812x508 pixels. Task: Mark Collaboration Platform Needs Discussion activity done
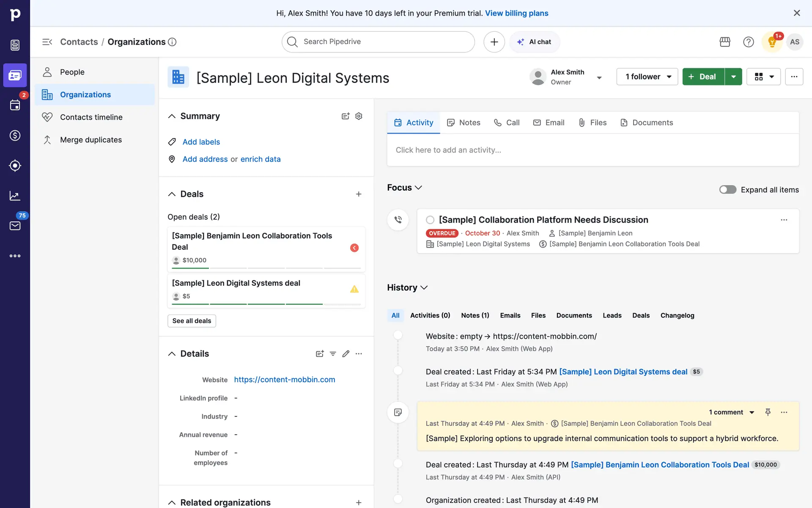pos(430,220)
